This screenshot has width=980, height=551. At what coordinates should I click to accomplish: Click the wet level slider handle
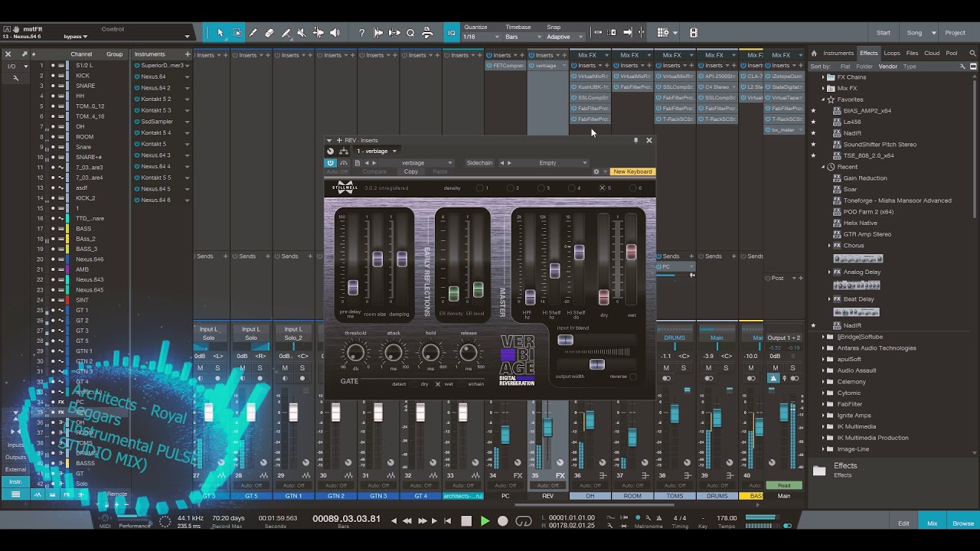[x=632, y=251]
